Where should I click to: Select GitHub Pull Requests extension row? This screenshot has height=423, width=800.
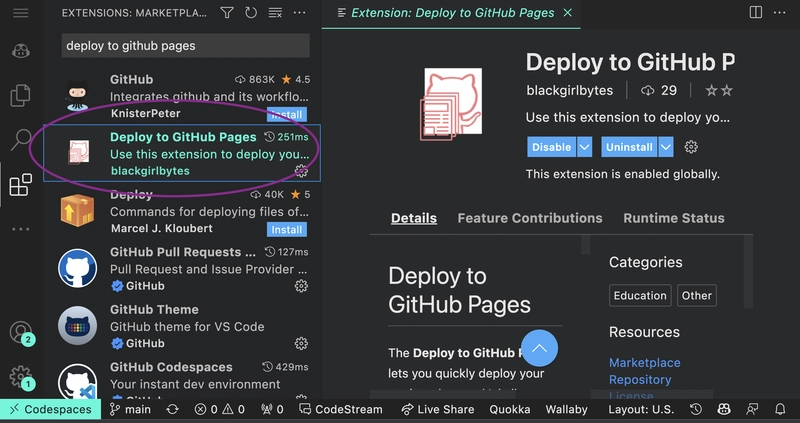(182, 269)
